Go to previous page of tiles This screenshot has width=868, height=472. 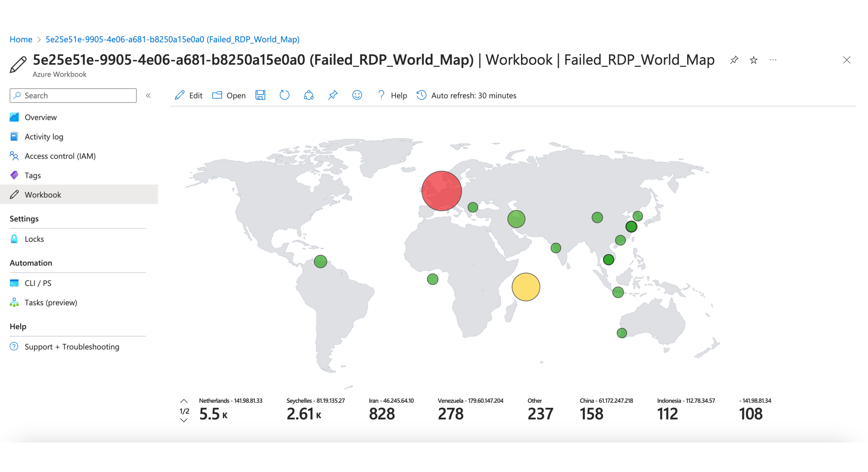tap(184, 401)
